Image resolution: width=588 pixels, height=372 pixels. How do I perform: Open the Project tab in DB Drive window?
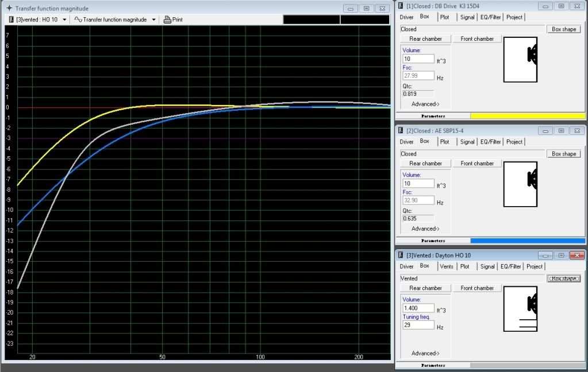(x=514, y=17)
